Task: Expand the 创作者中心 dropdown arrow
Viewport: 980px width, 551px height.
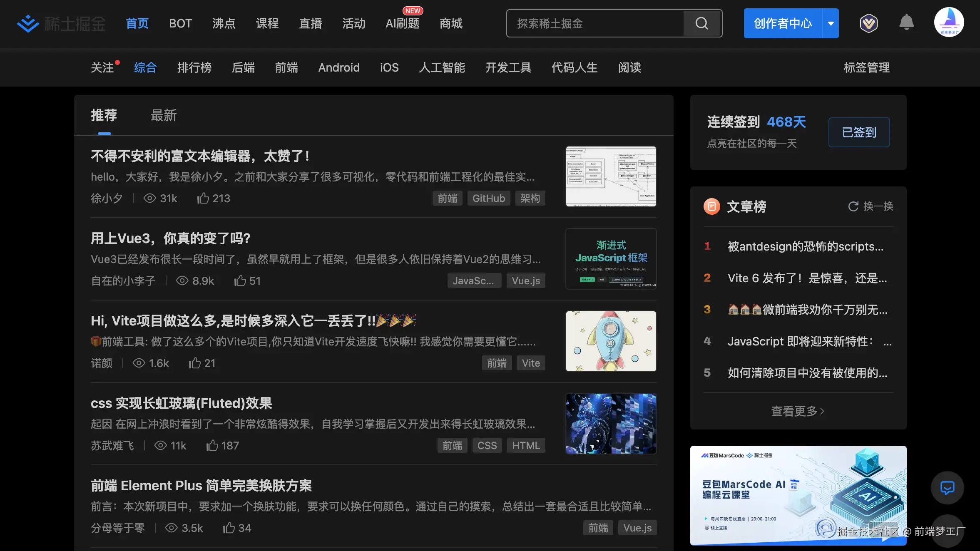Action: pyautogui.click(x=831, y=23)
